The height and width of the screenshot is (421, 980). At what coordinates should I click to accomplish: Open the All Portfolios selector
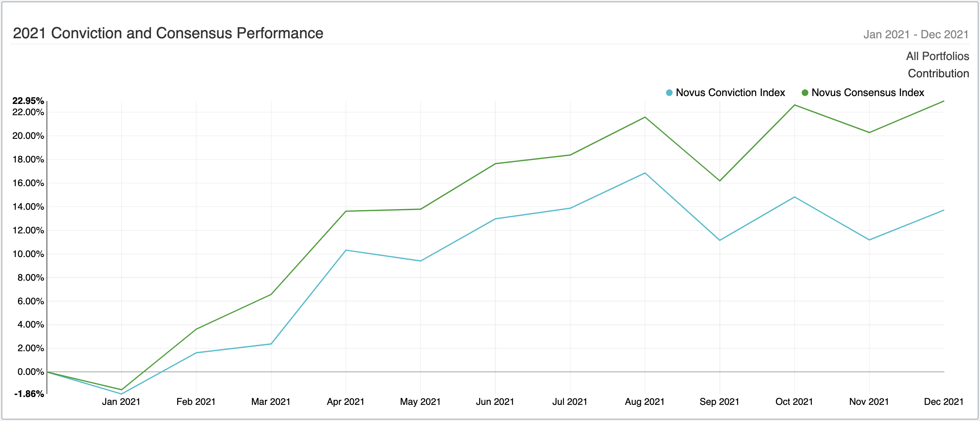pyautogui.click(x=937, y=56)
